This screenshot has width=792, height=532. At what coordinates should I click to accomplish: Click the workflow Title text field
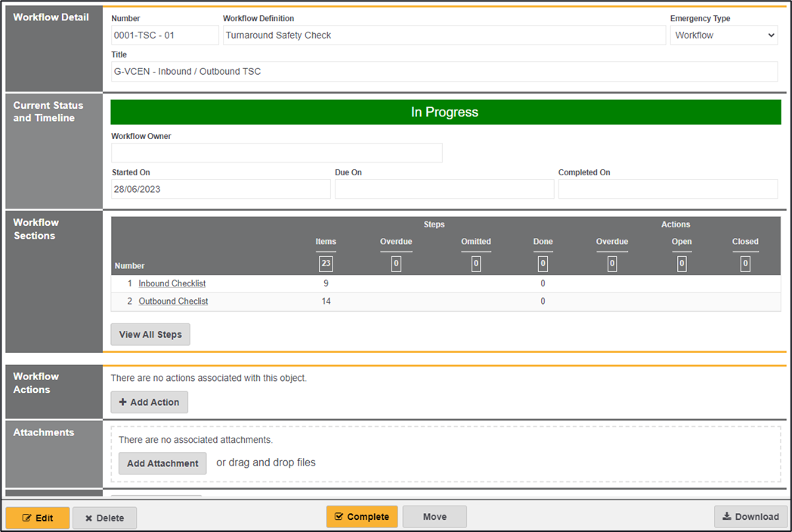(x=444, y=72)
